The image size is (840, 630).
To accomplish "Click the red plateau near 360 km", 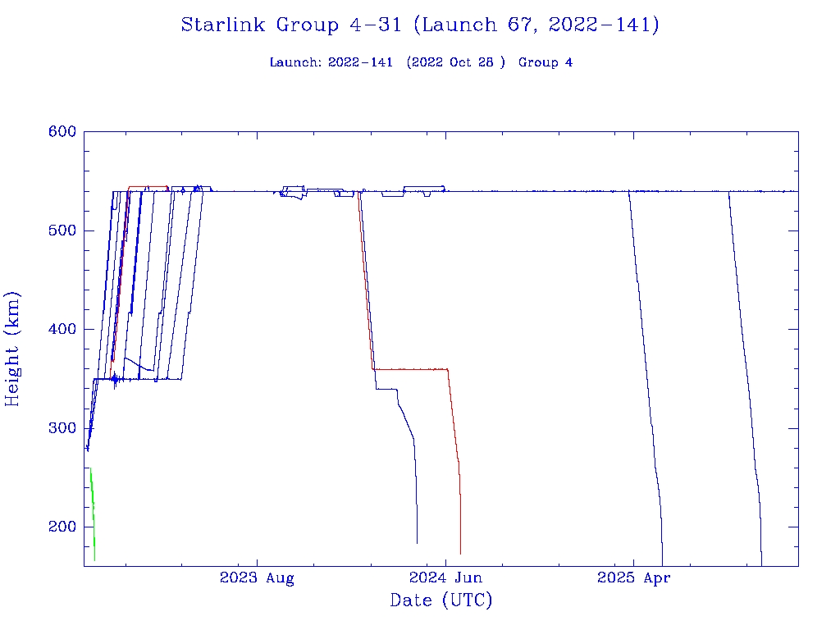I will click(410, 369).
